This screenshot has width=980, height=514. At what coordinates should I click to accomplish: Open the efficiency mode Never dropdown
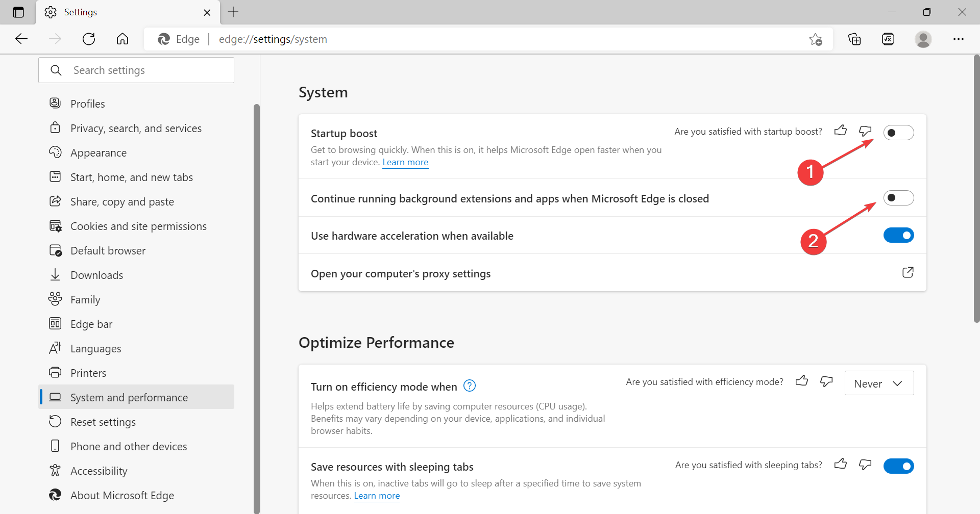point(879,383)
